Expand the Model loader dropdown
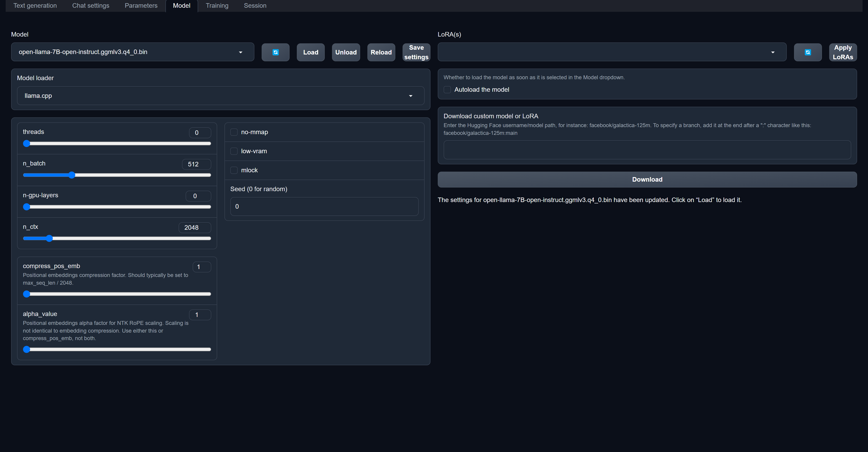 coord(220,96)
